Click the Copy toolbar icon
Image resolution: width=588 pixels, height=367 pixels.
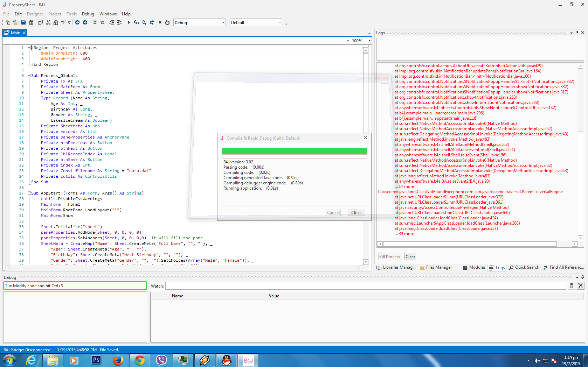point(40,22)
